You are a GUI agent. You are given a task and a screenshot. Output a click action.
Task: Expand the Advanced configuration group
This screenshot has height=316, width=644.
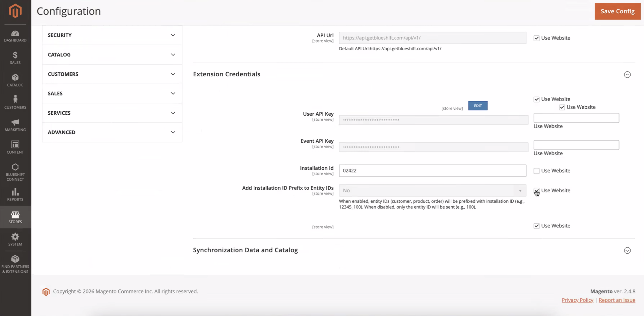(x=112, y=132)
